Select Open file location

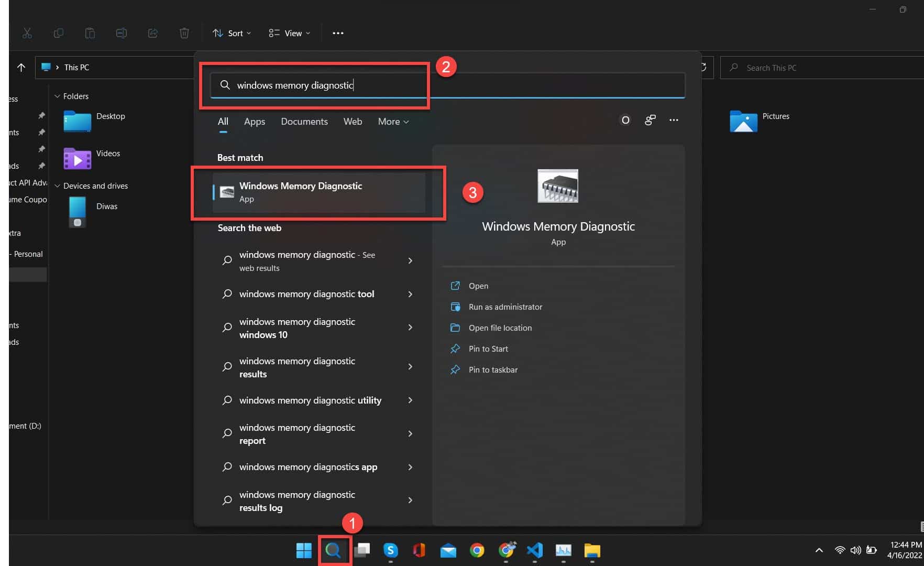click(500, 328)
